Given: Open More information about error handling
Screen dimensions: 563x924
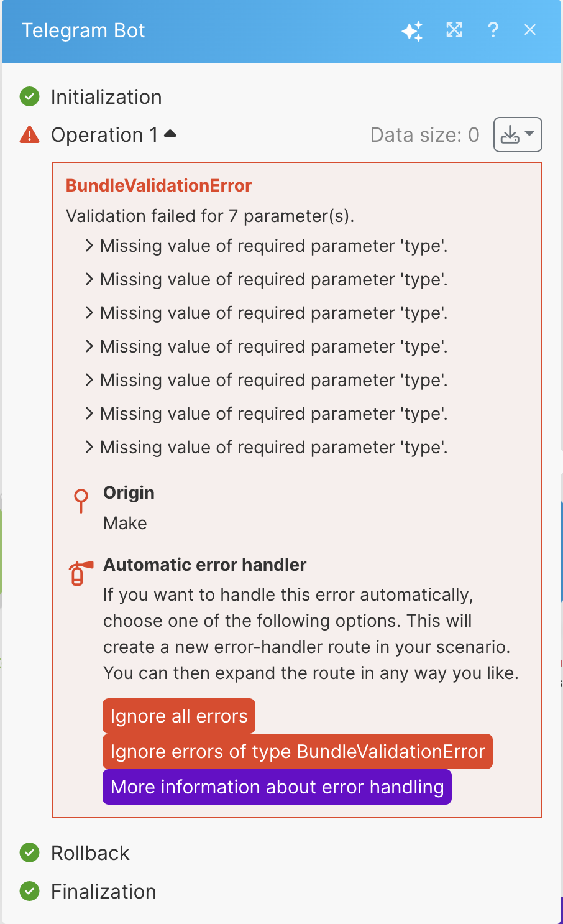Looking at the screenshot, I should point(277,787).
